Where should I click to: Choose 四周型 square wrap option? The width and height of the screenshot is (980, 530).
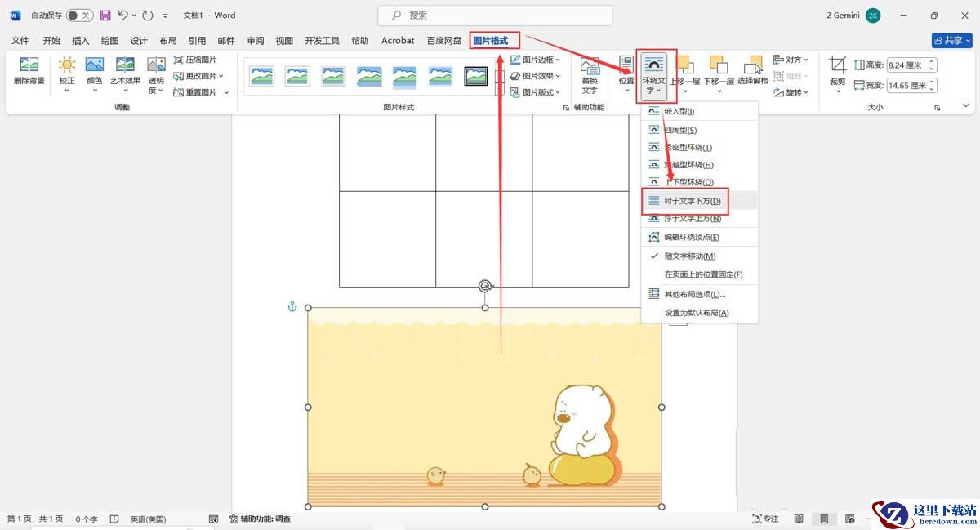pyautogui.click(x=700, y=130)
